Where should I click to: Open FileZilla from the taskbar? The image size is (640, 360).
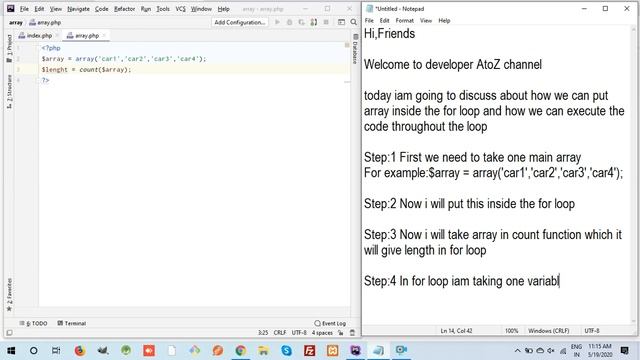coord(309,350)
